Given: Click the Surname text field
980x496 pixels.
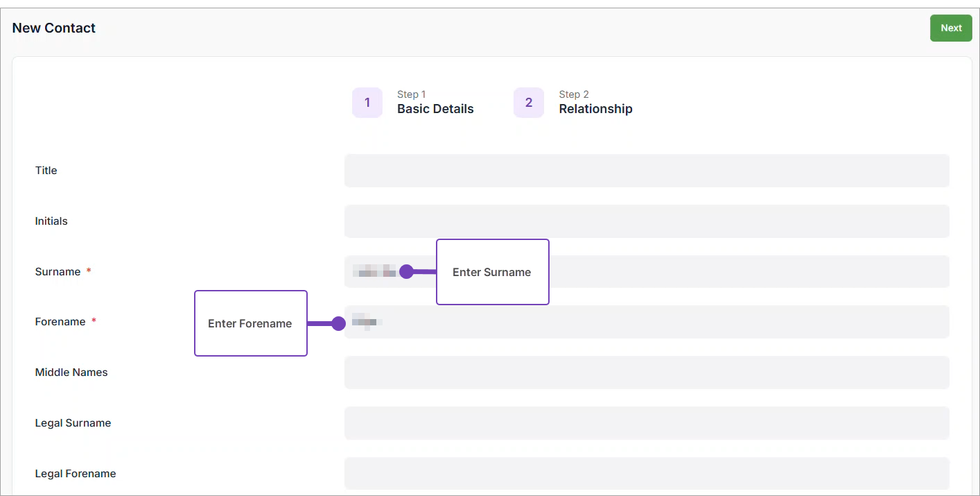Looking at the screenshot, I should click(x=749, y=272).
